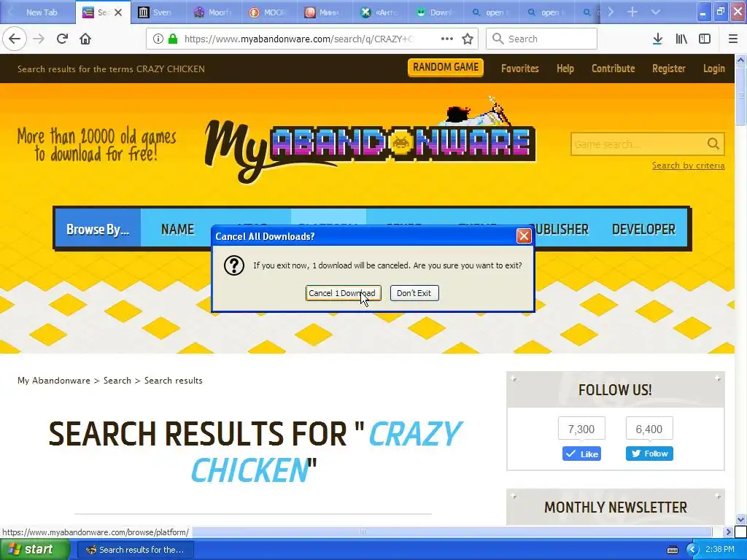Click scroll up arrow on vertical scrollbar
This screenshot has height=560, width=747.
(741, 60)
